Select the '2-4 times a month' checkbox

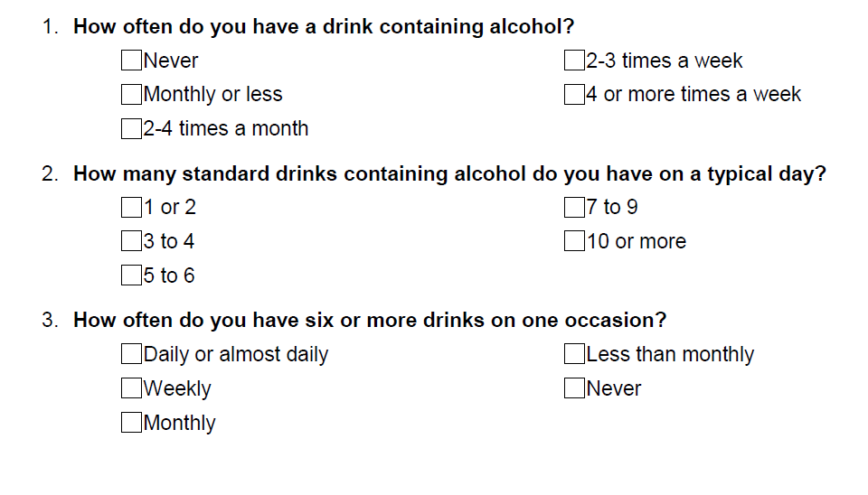(132, 128)
